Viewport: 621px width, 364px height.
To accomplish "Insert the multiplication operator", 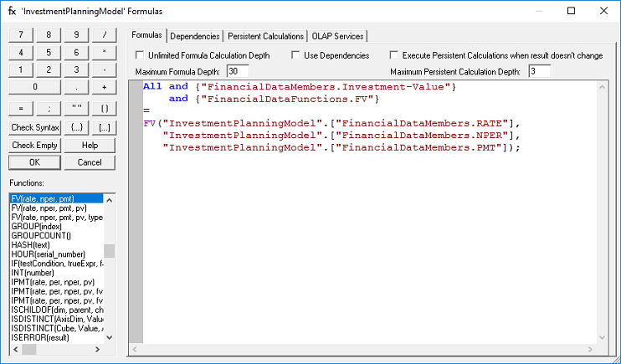I will [x=104, y=52].
